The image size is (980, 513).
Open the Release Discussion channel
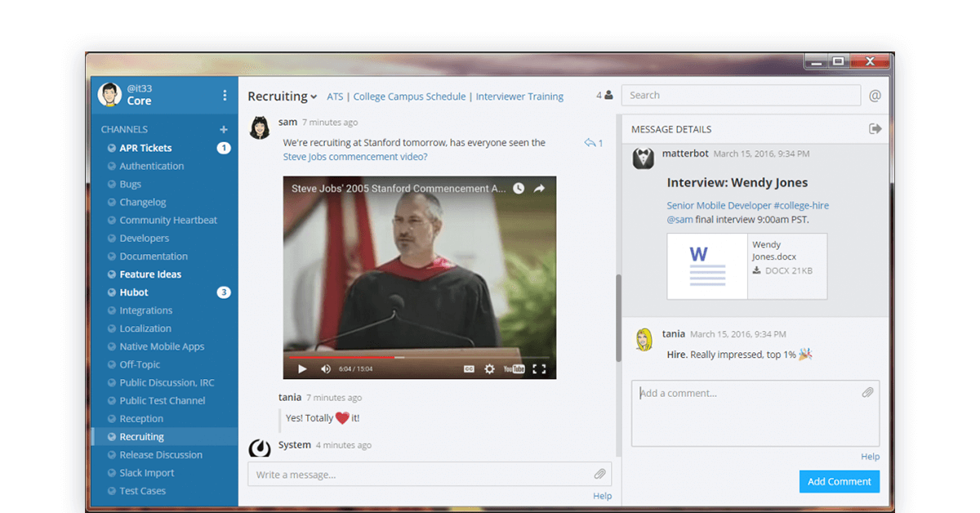point(161,455)
